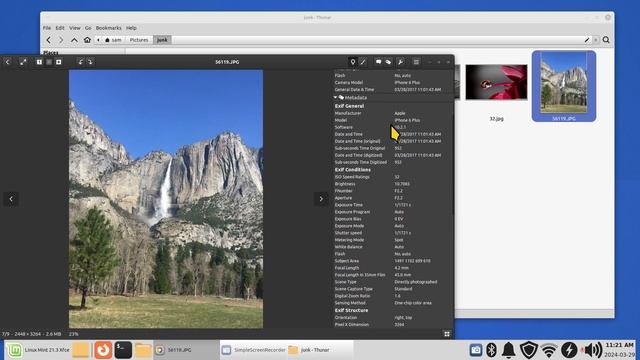Show previous image with left arrow overlay
640x360 pixels.
click(x=11, y=199)
